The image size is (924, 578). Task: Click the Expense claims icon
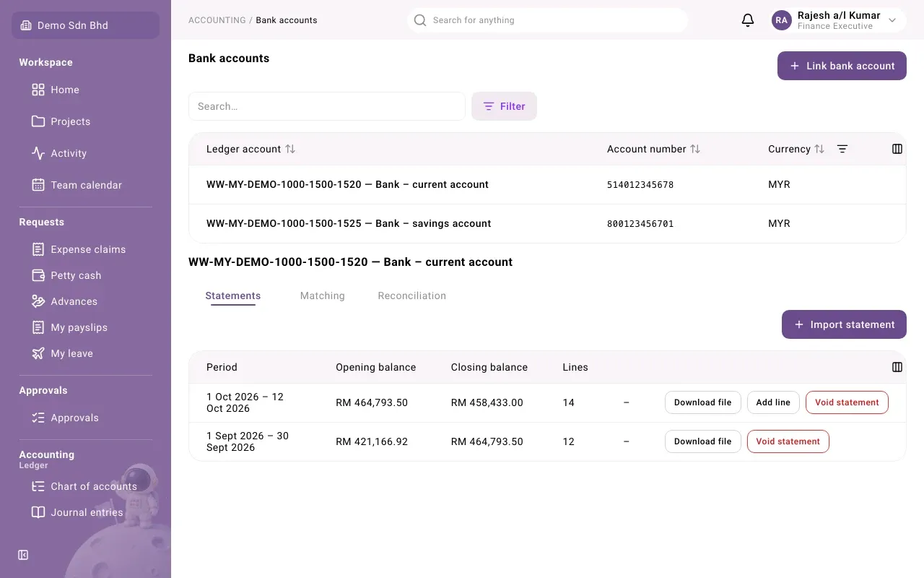(x=38, y=249)
